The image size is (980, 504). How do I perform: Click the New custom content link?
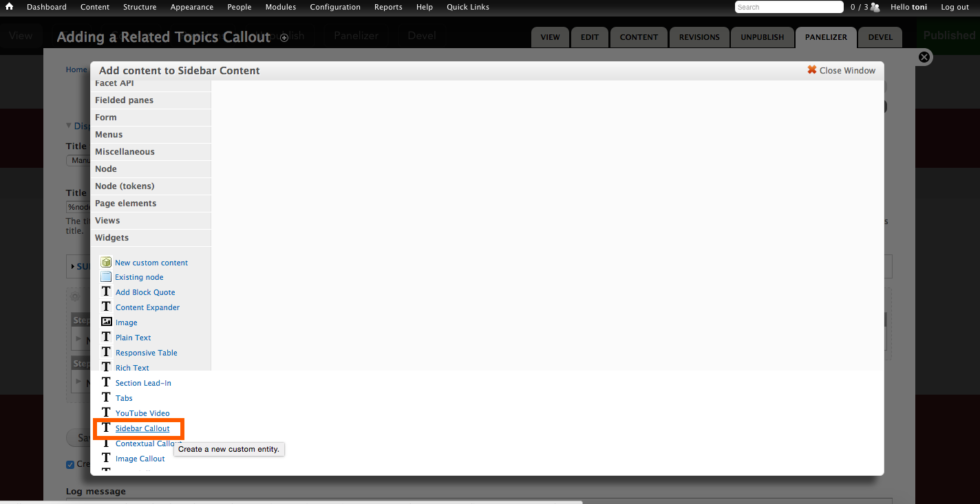(151, 263)
